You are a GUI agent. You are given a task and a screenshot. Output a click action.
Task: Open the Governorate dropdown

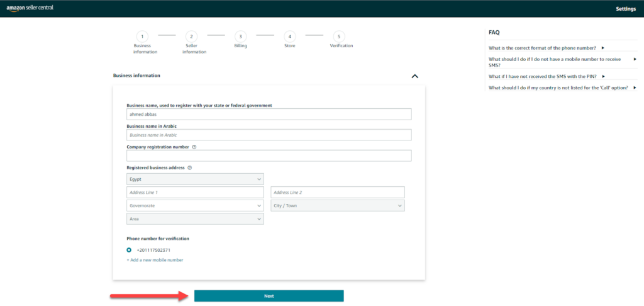pos(195,206)
